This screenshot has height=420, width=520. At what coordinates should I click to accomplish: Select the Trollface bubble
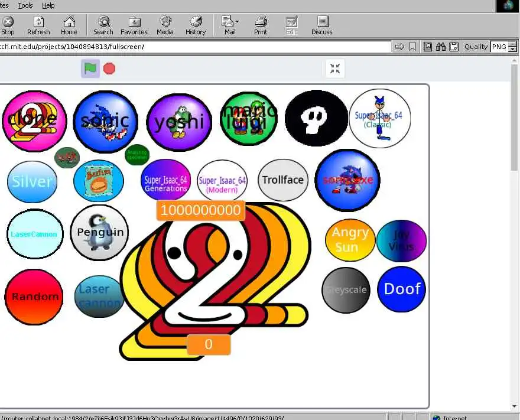[283, 180]
